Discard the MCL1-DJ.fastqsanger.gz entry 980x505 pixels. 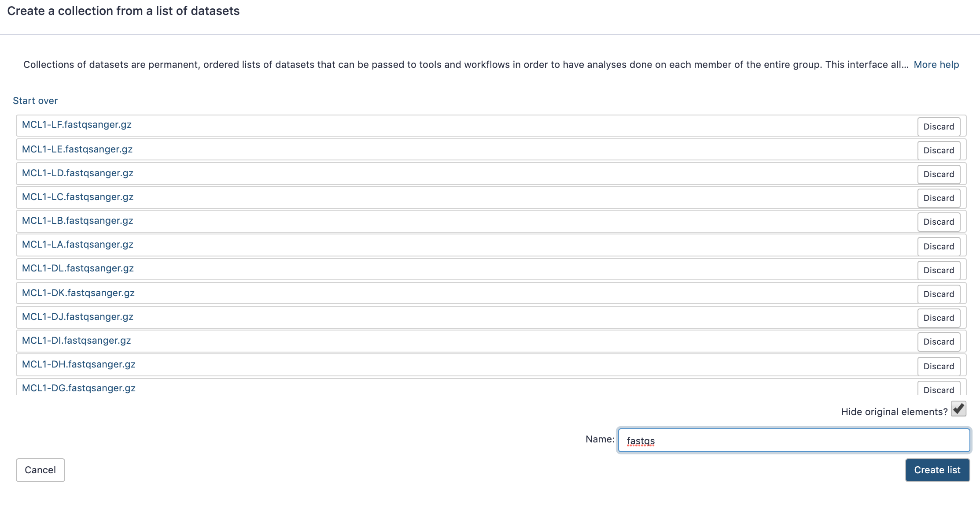coord(939,318)
